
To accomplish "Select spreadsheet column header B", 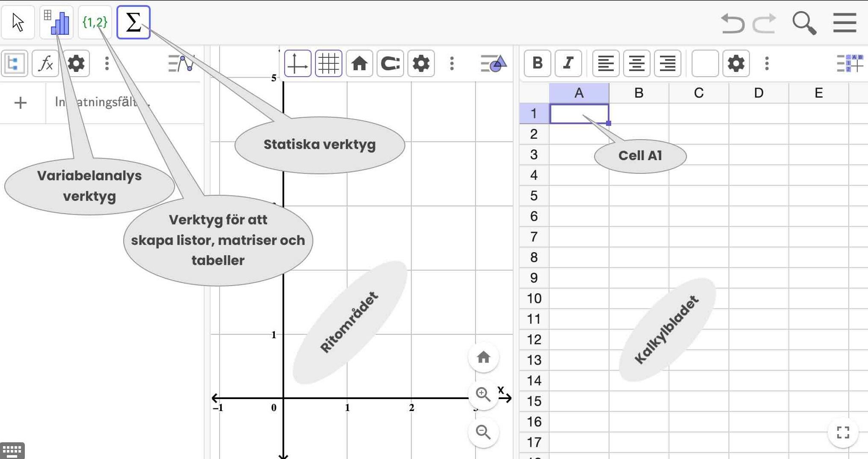I will [x=639, y=93].
